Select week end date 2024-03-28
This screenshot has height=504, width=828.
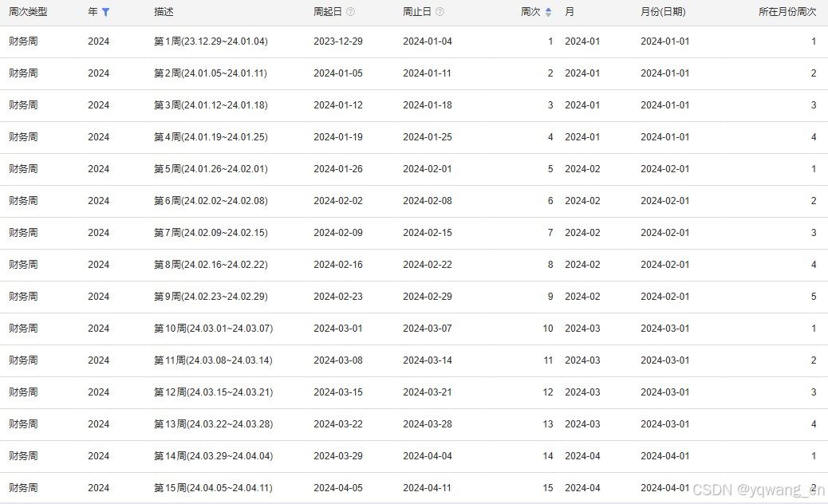coord(428,423)
